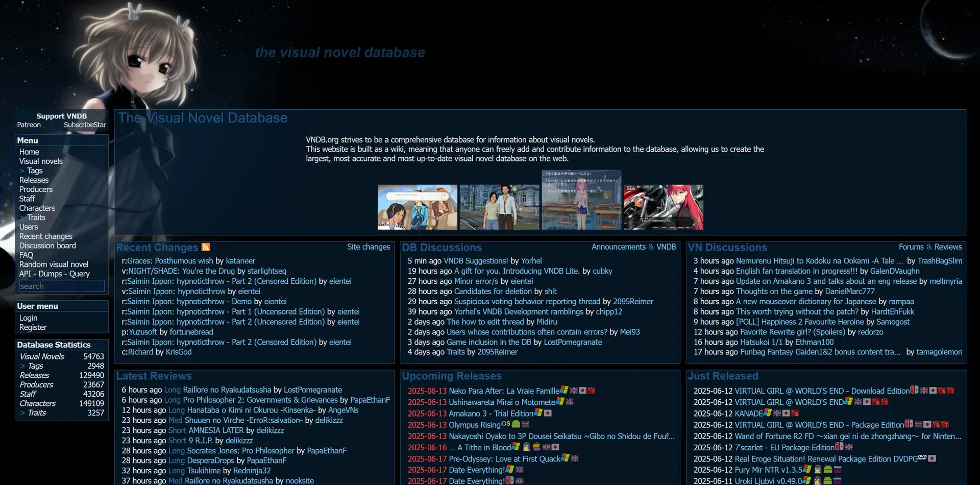Image resolution: width=980 pixels, height=485 pixels.
Task: Open the Just Released heading
Action: coord(723,376)
